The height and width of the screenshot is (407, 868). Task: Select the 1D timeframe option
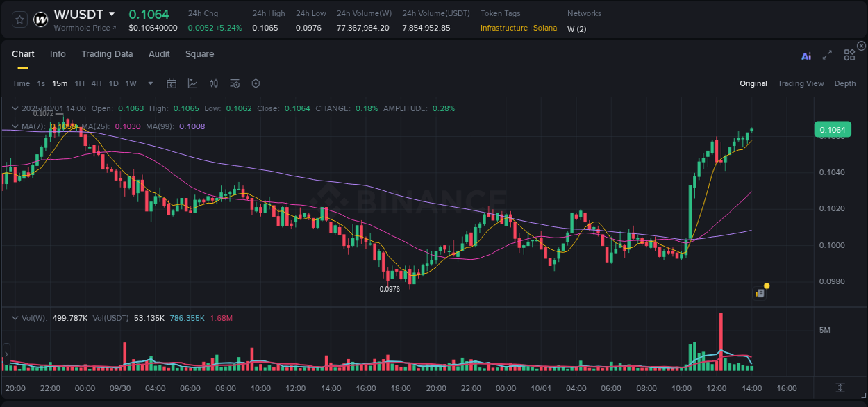pyautogui.click(x=113, y=83)
